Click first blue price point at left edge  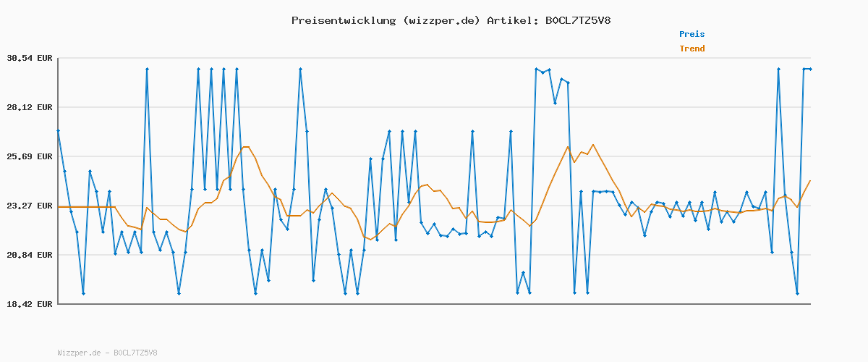click(x=58, y=130)
